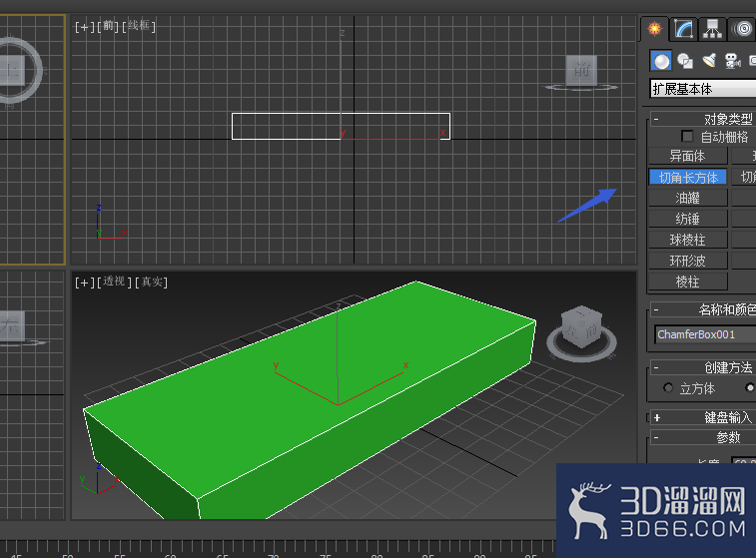Expand the 键盘输入 rollout

pos(657,417)
